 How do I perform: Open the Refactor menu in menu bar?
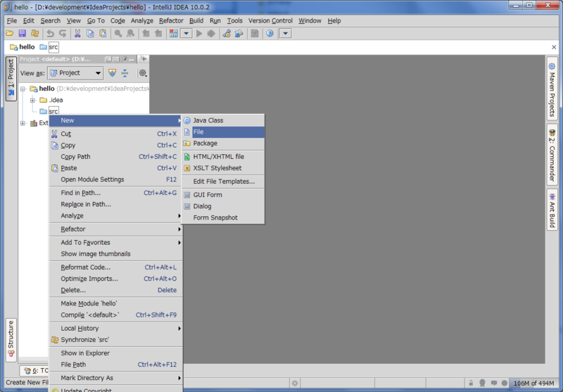pos(171,21)
